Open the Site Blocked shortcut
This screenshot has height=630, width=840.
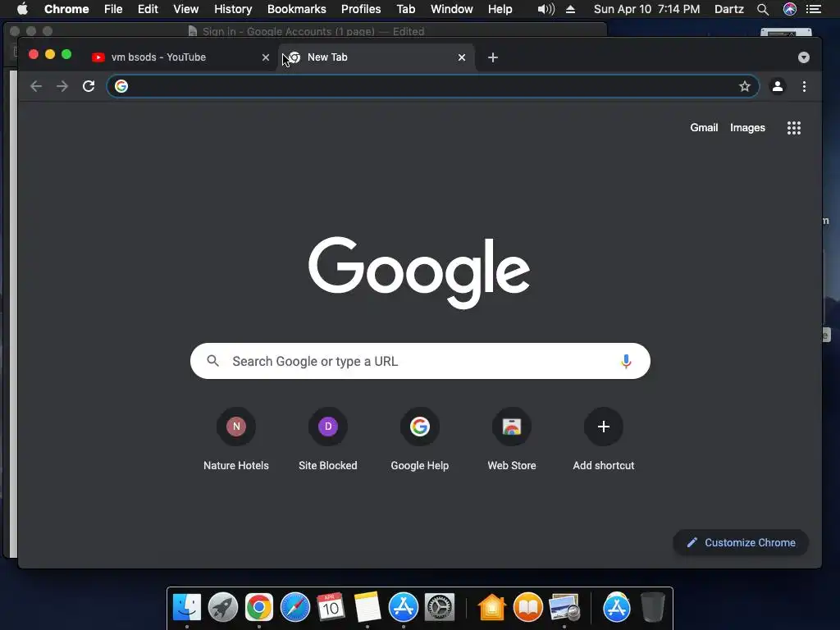pos(328,440)
